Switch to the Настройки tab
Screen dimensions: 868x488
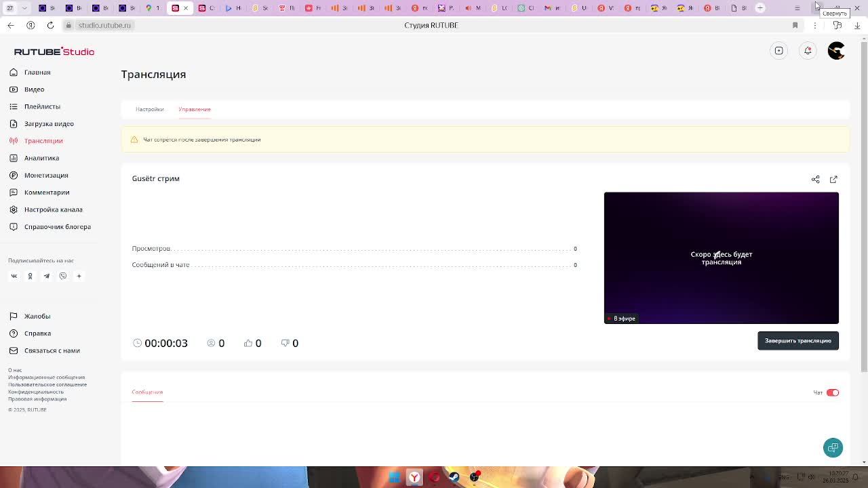pyautogui.click(x=149, y=109)
